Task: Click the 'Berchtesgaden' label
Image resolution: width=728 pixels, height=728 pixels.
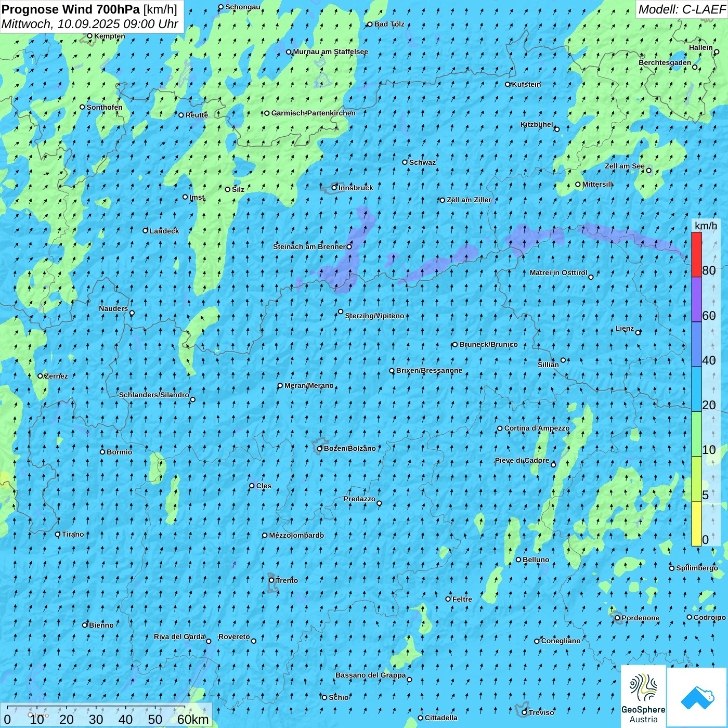Action: (665, 62)
